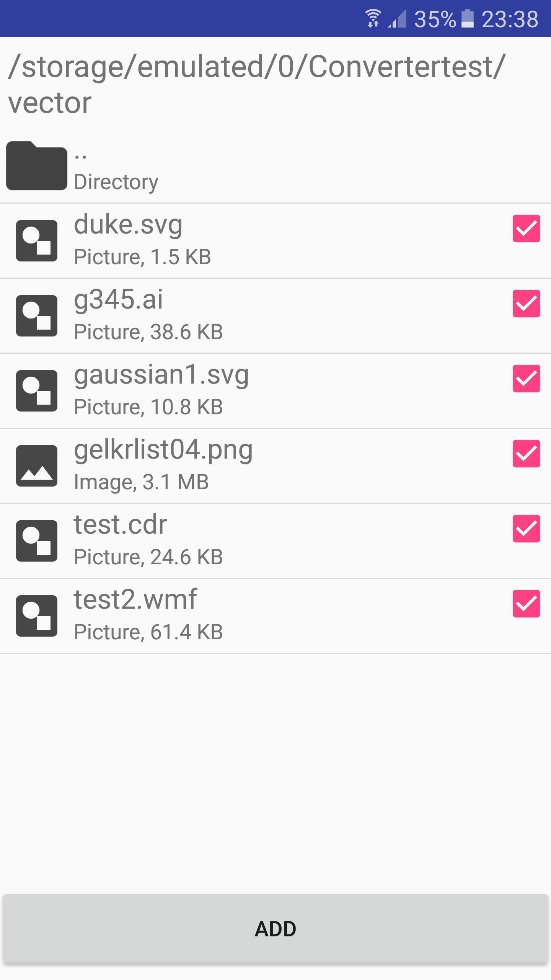The image size is (551, 980).
Task: Tap the g345.ai vector file icon
Action: 37,316
